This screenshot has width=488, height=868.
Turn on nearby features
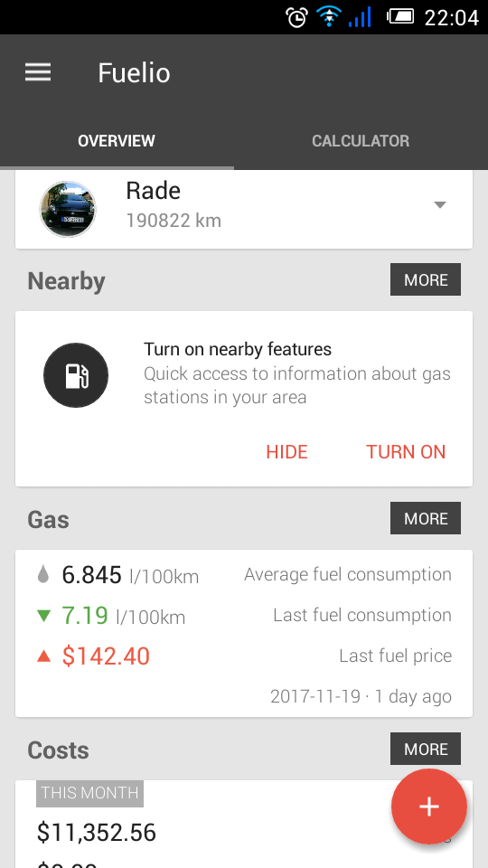pyautogui.click(x=406, y=452)
